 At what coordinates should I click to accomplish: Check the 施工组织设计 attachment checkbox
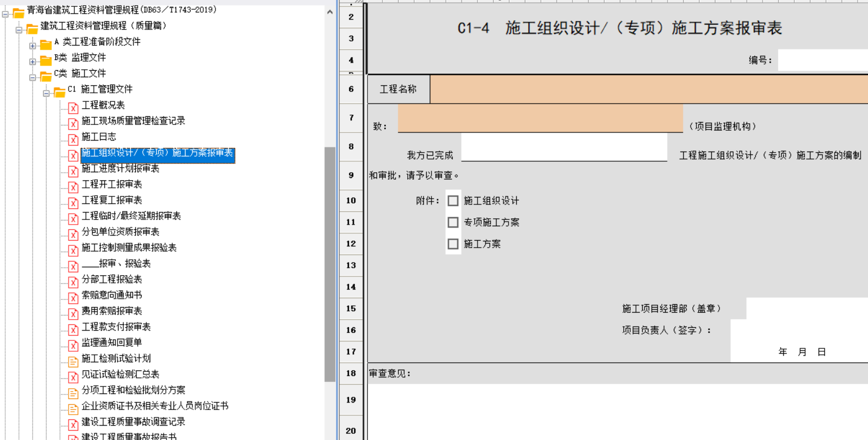pyautogui.click(x=453, y=201)
